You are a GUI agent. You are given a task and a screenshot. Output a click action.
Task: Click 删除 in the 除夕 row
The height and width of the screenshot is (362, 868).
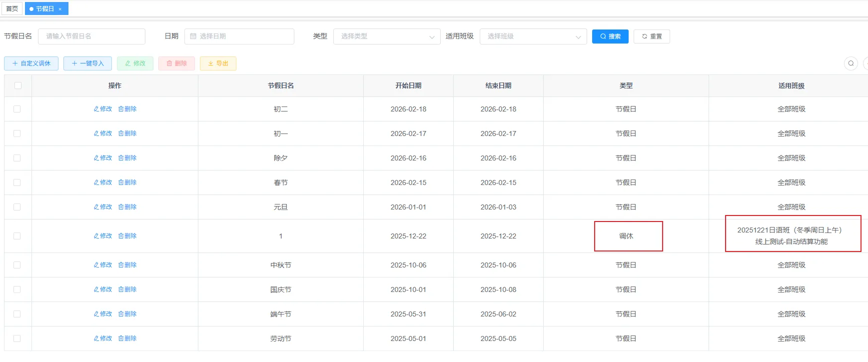click(x=127, y=158)
